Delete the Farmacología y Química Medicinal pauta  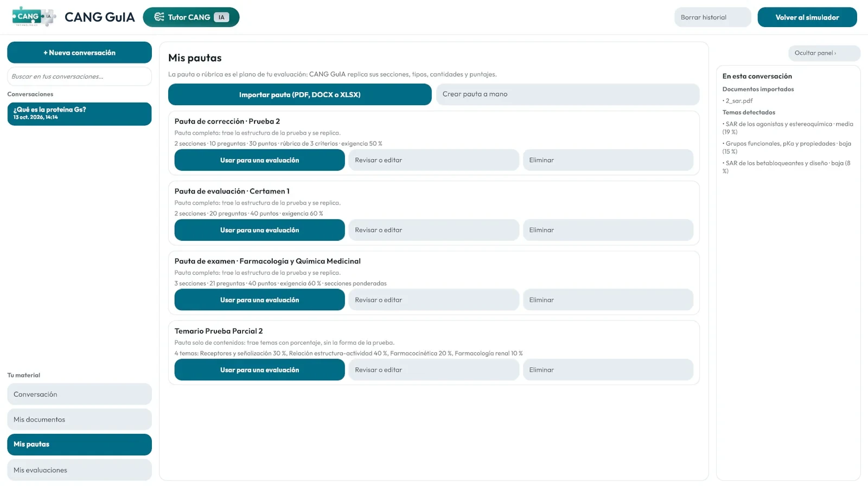[x=608, y=300]
